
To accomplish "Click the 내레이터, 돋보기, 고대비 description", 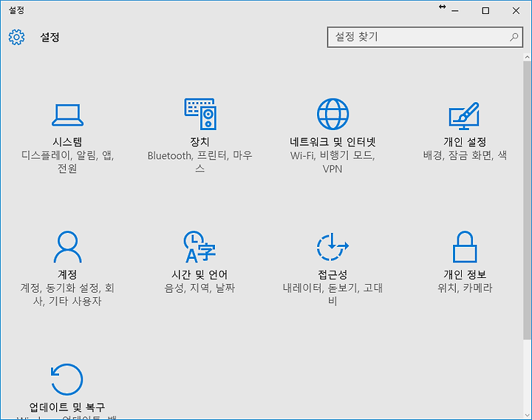I will click(x=332, y=294).
